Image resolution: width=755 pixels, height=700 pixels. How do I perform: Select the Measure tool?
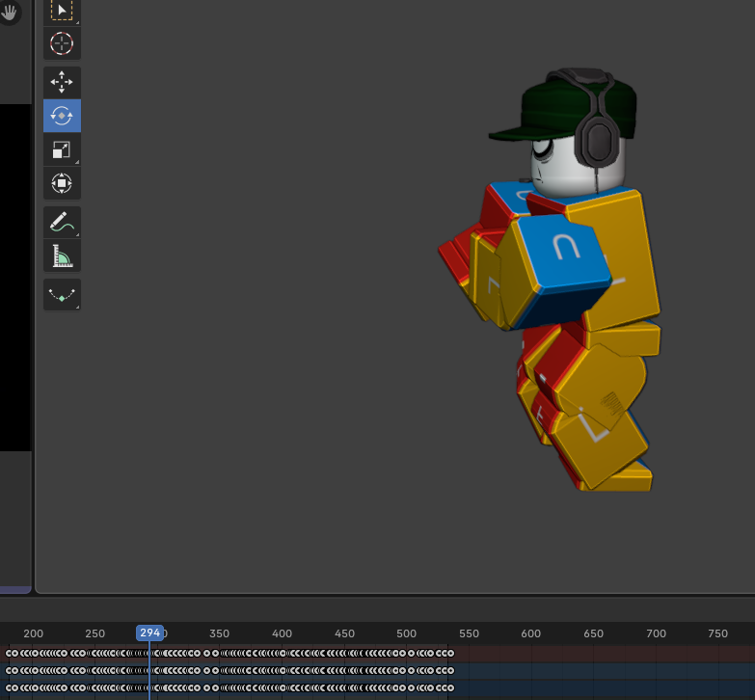pyautogui.click(x=62, y=256)
